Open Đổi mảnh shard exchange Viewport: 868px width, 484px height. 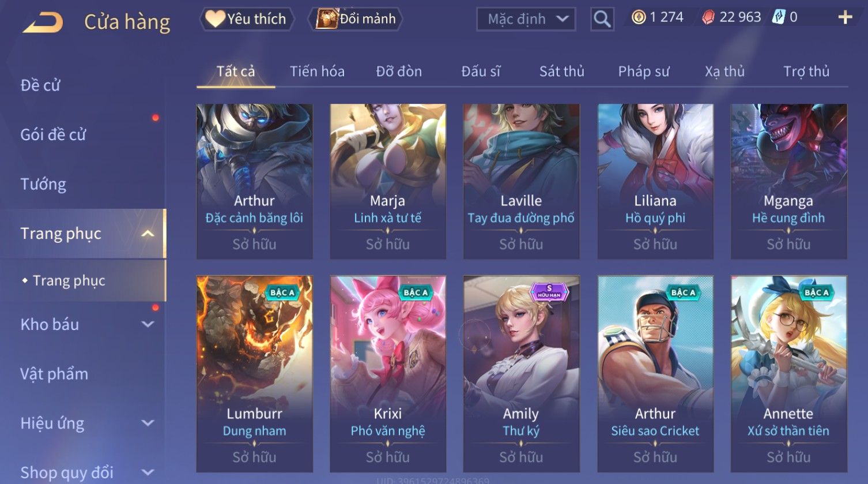pyautogui.click(x=355, y=19)
